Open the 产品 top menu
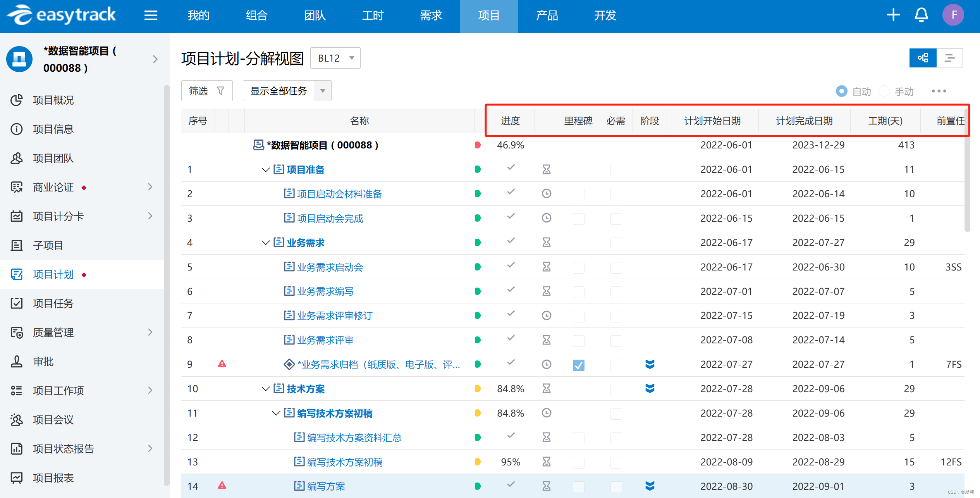This screenshot has width=980, height=498. [x=547, y=16]
